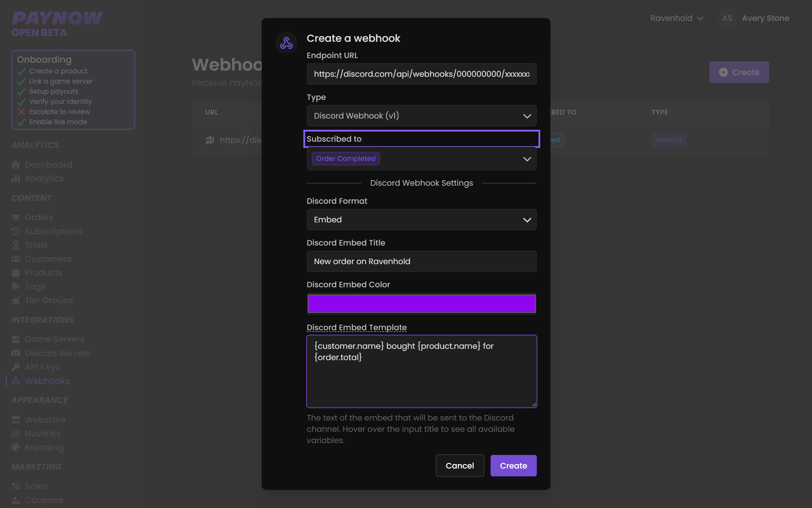The image size is (812, 508).
Task: Click the Coupons icon in sidebar
Action: pos(16,500)
